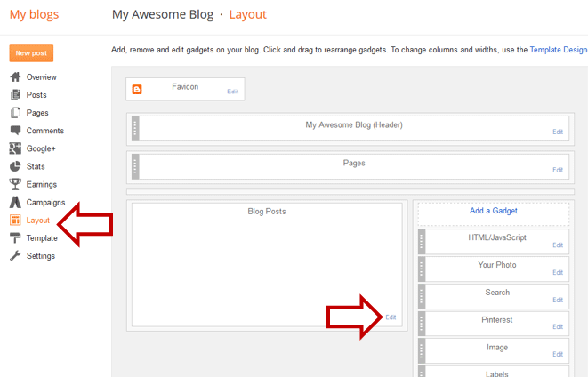The width and height of the screenshot is (588, 377).
Task: Click Add a Gadget link
Action: [x=493, y=211]
